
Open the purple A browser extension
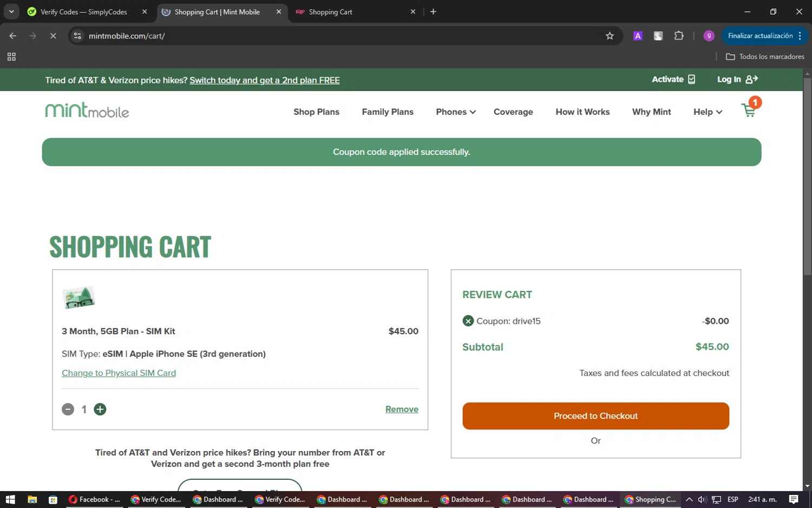tap(638, 36)
